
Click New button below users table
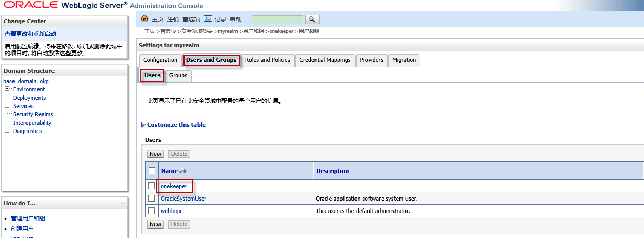[155, 224]
